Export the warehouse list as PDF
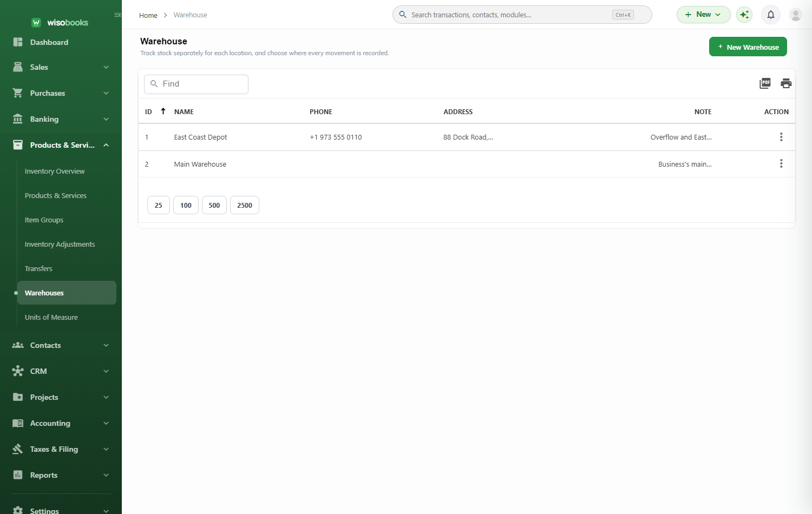Image resolution: width=812 pixels, height=514 pixels. click(765, 83)
